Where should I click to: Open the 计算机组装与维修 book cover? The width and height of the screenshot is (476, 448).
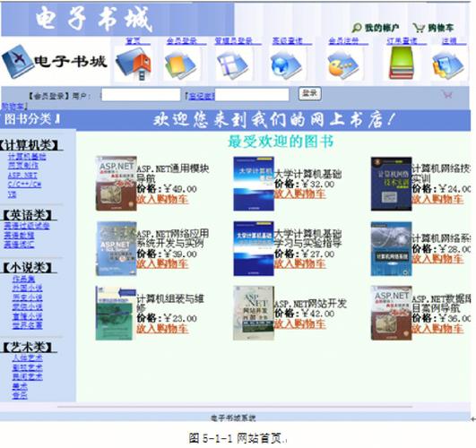(x=115, y=314)
